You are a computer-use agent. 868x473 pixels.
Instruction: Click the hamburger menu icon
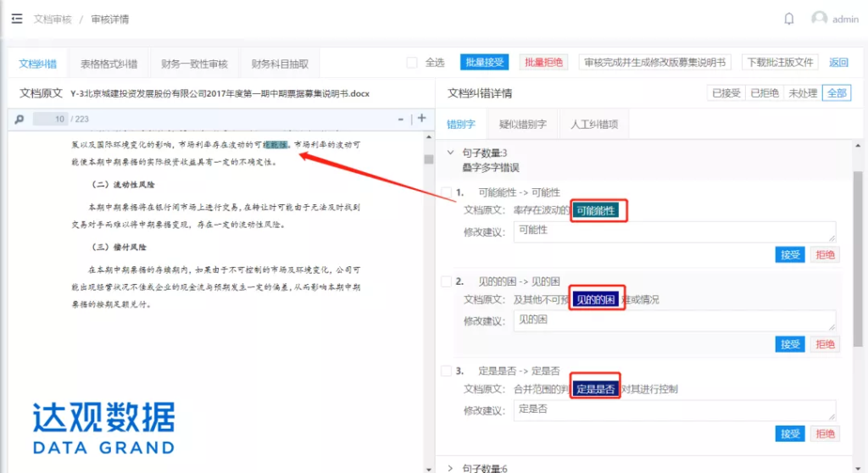point(17,19)
